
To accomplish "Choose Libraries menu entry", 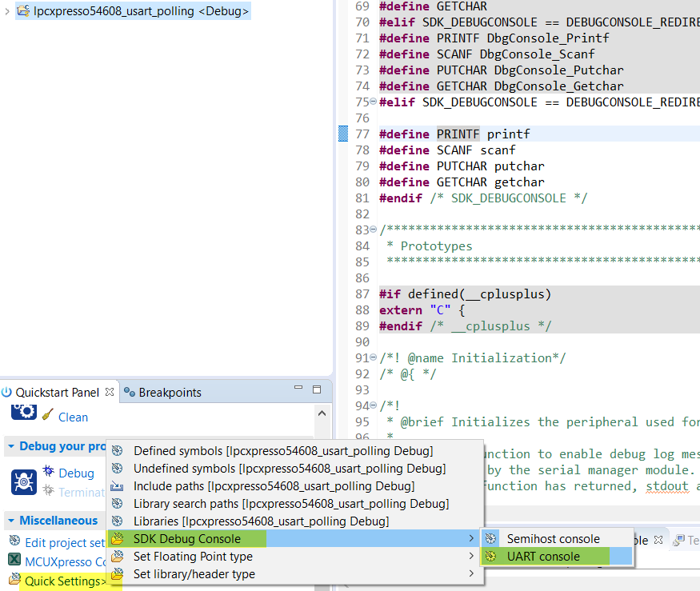I will (295, 521).
